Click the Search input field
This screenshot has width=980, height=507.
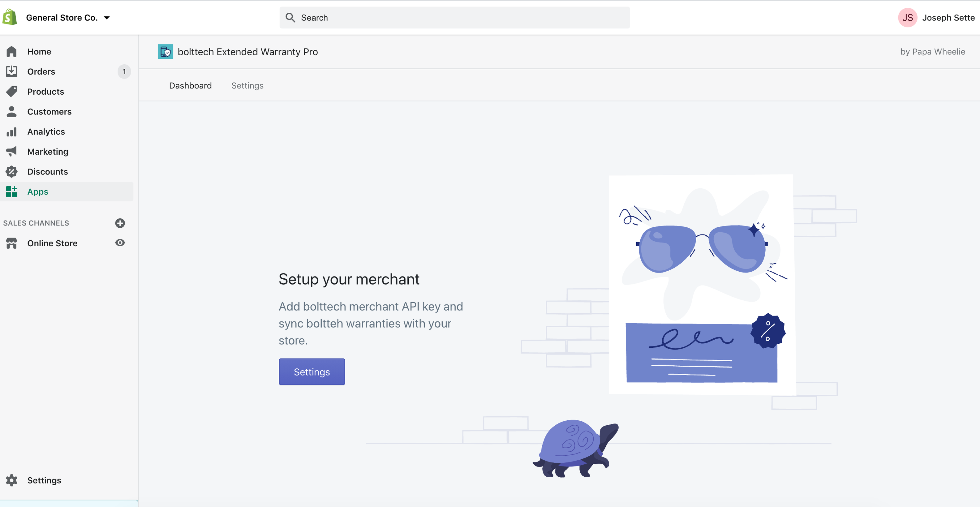coord(455,18)
